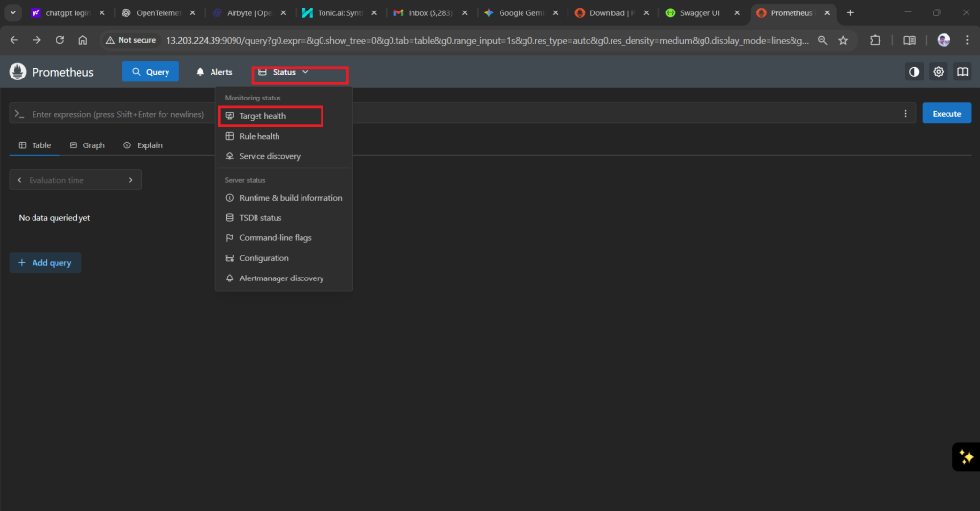The height and width of the screenshot is (511, 980).
Task: Click the zoom magnifier in address bar
Action: coord(822,40)
